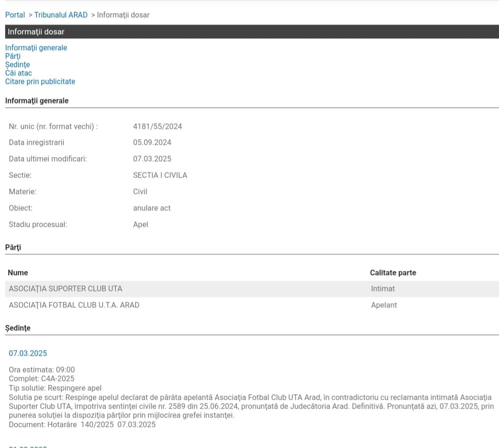Viewport: 499px width, 448px height.
Task: Click the Nr. unic (nr. format vechi) label
Action: coord(53,127)
